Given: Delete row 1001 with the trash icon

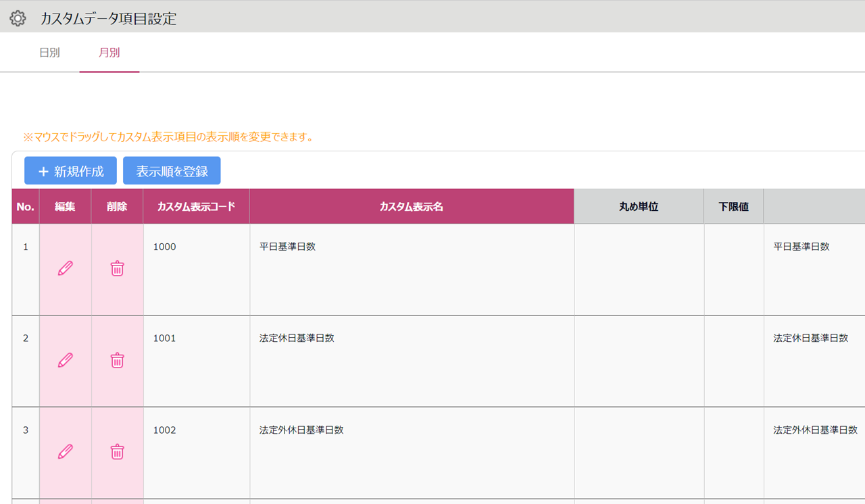Looking at the screenshot, I should pyautogui.click(x=118, y=360).
